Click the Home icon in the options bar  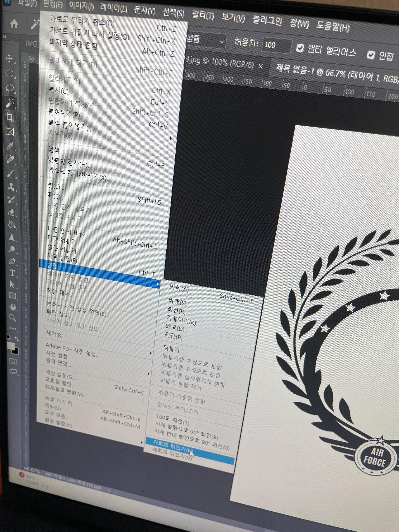(14, 24)
